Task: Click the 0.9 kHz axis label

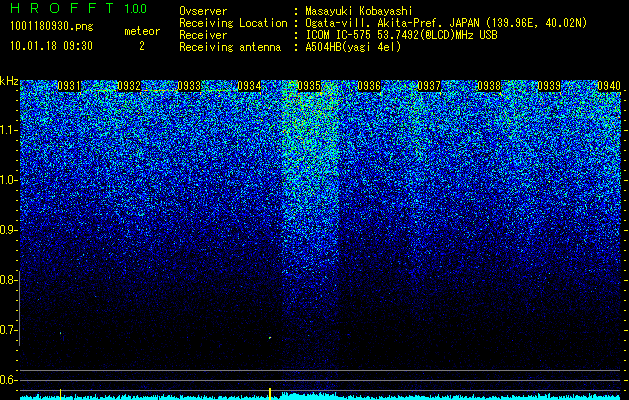Action: pos(8,230)
